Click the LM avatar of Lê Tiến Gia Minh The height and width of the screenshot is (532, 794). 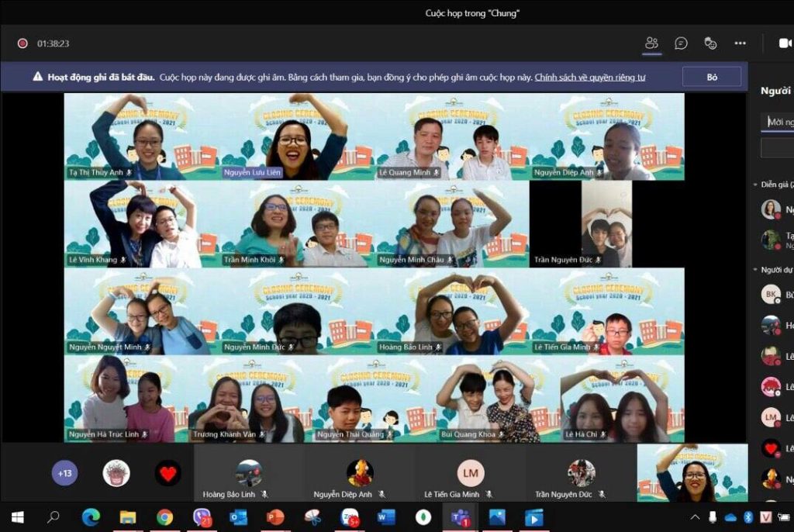click(x=470, y=472)
